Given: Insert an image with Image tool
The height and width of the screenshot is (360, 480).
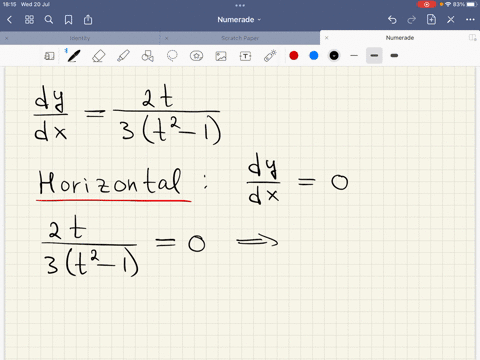Looking at the screenshot, I should tap(221, 56).
